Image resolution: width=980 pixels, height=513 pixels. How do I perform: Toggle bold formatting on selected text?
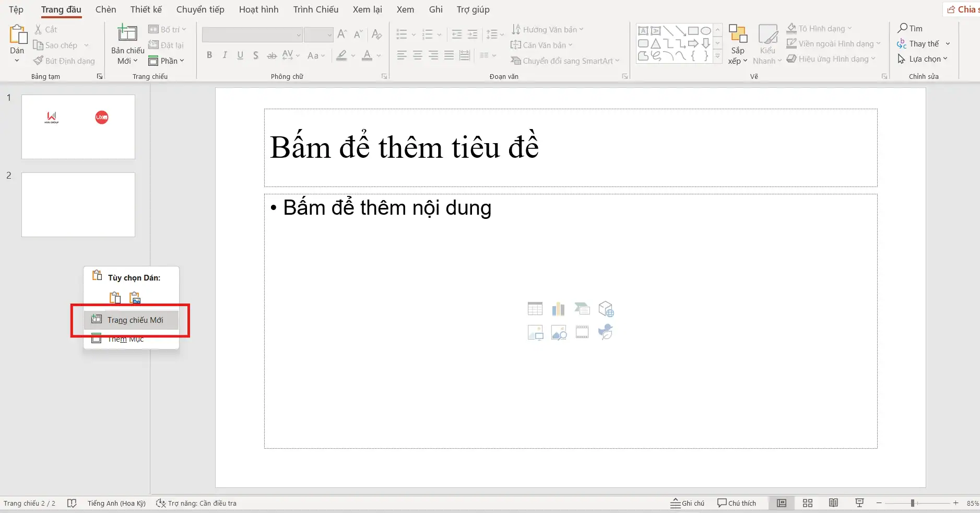(x=209, y=55)
